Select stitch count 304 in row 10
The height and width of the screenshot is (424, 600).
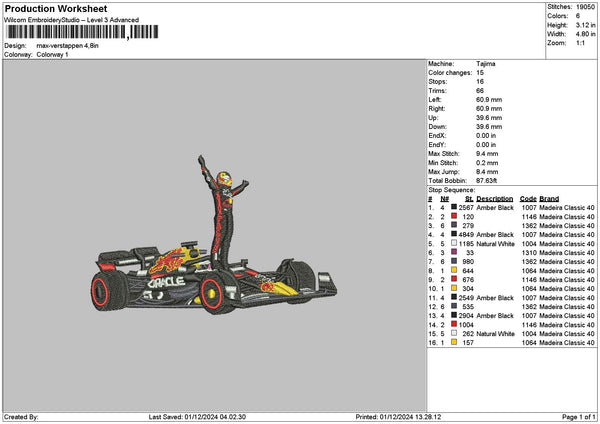pyautogui.click(x=468, y=289)
